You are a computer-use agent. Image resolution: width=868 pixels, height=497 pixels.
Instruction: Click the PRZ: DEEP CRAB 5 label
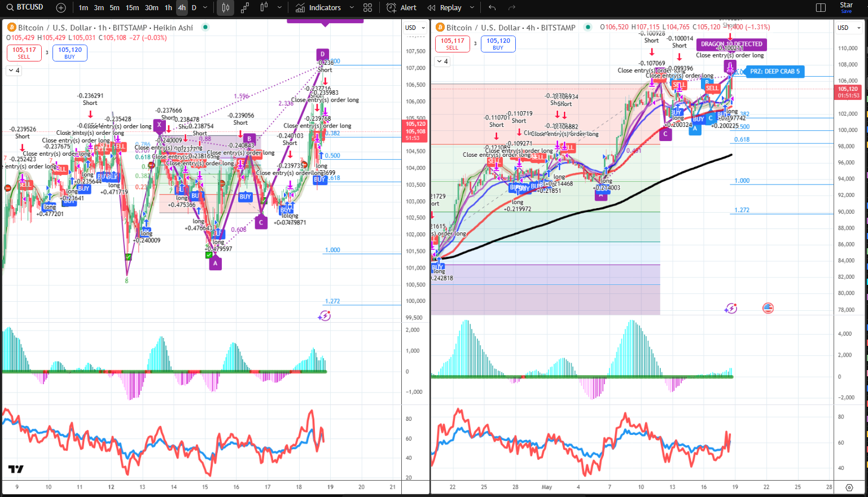tap(775, 72)
